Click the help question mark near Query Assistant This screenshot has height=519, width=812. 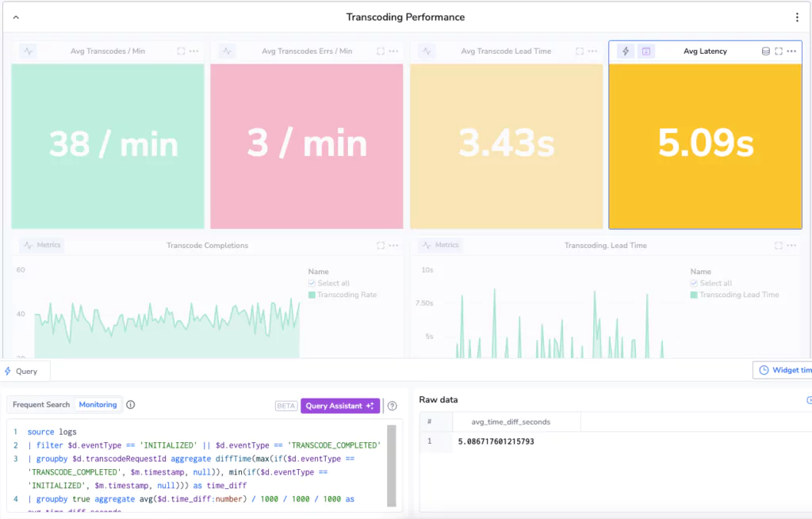(x=393, y=406)
